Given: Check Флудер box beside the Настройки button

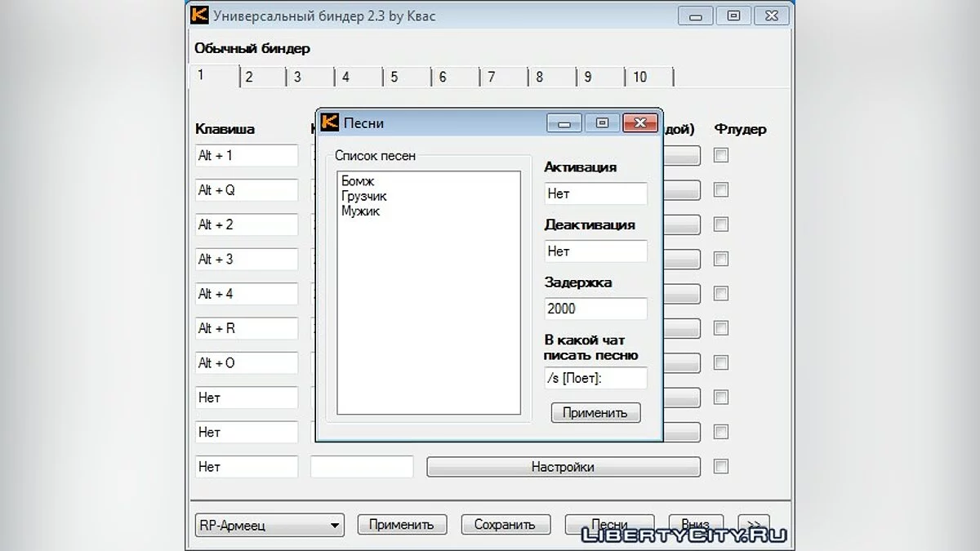Looking at the screenshot, I should [x=721, y=467].
